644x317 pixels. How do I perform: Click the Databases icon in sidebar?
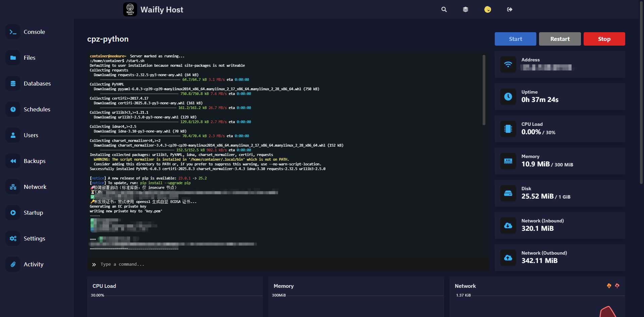pos(13,84)
